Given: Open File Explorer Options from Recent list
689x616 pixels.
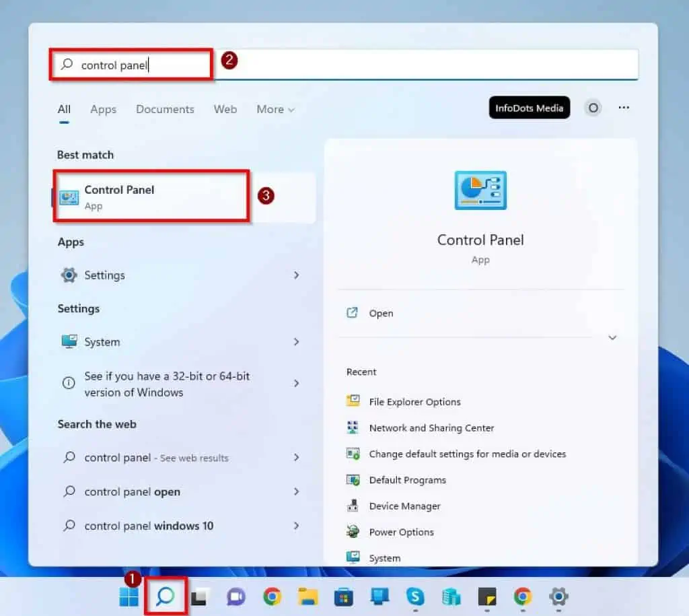Looking at the screenshot, I should click(x=414, y=401).
